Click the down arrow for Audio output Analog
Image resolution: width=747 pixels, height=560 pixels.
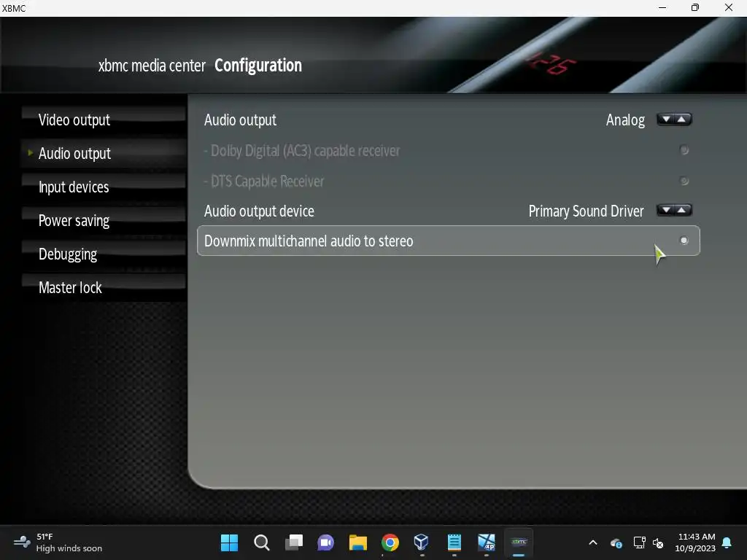point(667,120)
